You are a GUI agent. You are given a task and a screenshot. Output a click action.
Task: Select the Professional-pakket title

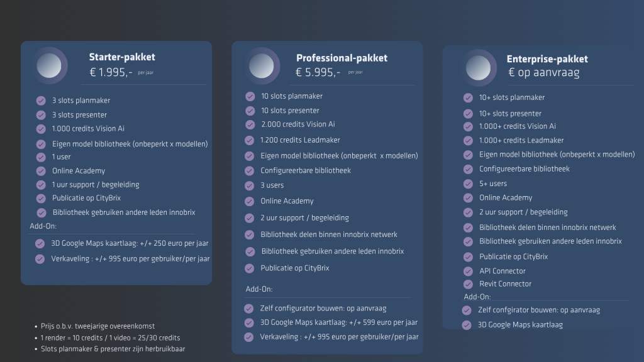(341, 58)
